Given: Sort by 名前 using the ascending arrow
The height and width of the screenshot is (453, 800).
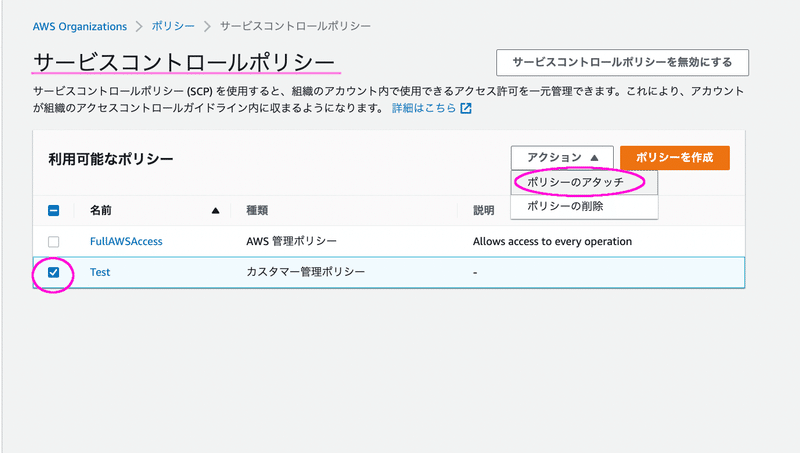Looking at the screenshot, I should 215,211.
